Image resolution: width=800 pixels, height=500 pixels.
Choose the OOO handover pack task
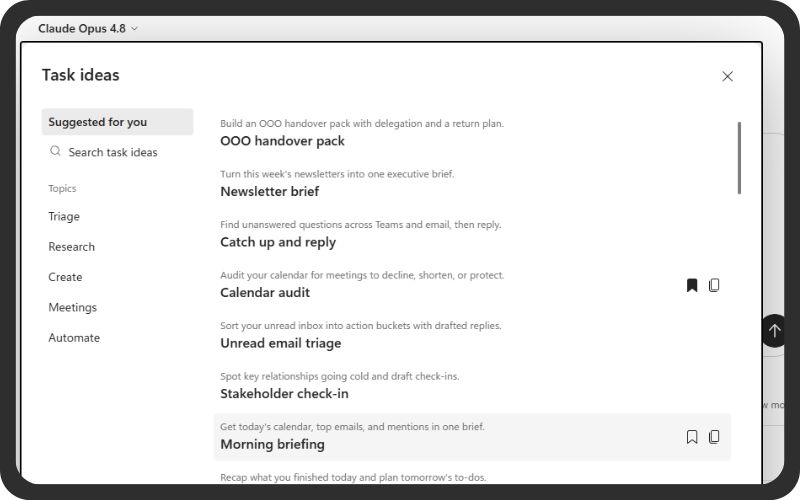(472, 133)
